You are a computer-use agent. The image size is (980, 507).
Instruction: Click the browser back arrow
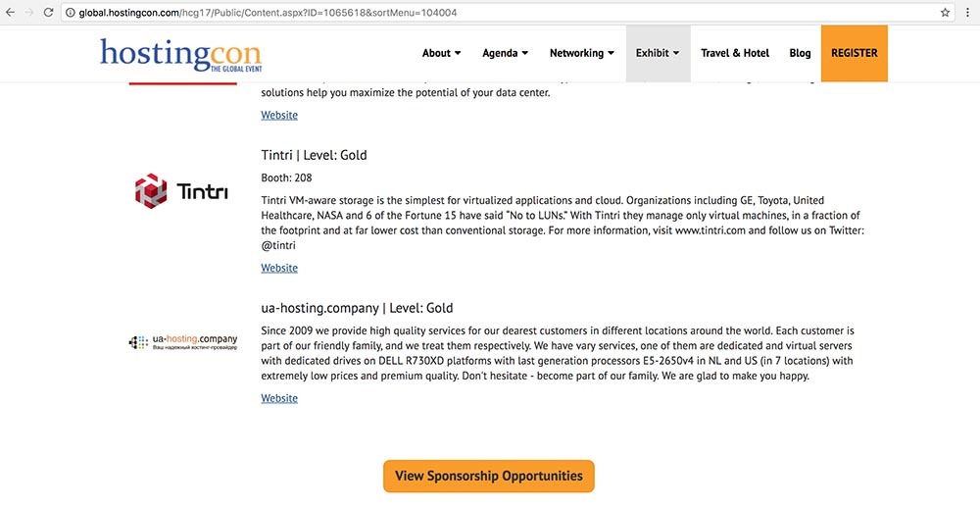click(x=10, y=13)
